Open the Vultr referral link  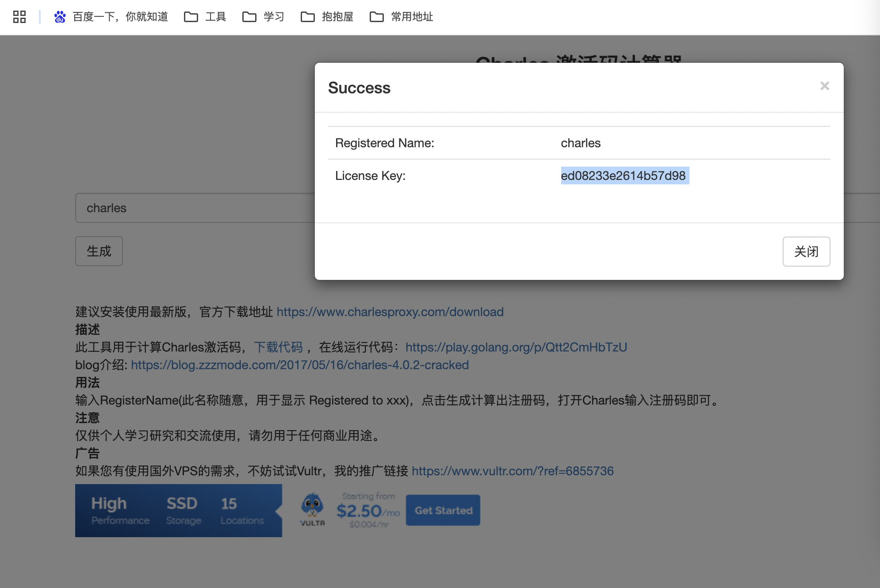click(512, 471)
